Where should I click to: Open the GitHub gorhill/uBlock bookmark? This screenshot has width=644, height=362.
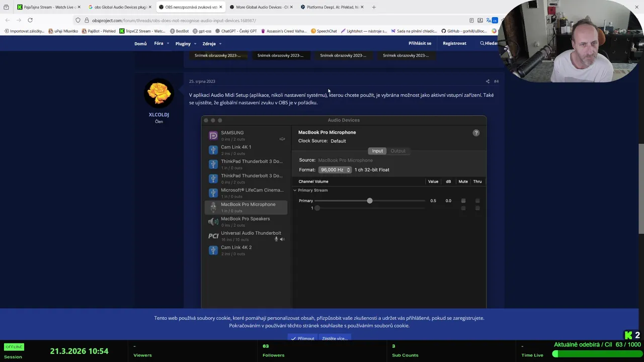(464, 31)
